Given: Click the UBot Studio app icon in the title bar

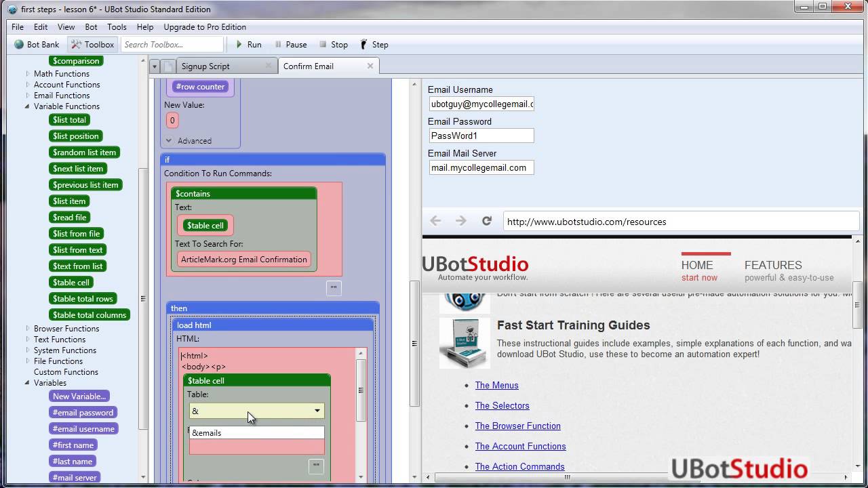Looking at the screenshot, I should [12, 9].
